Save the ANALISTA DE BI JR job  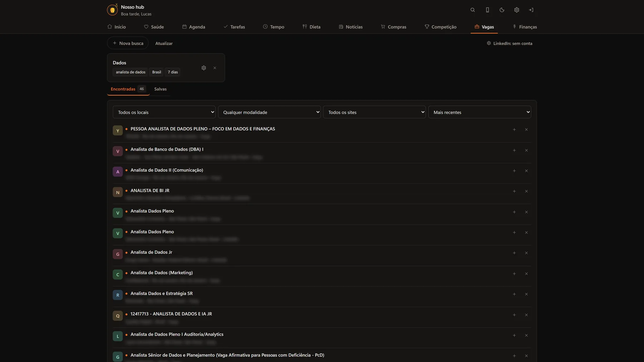pyautogui.click(x=514, y=191)
